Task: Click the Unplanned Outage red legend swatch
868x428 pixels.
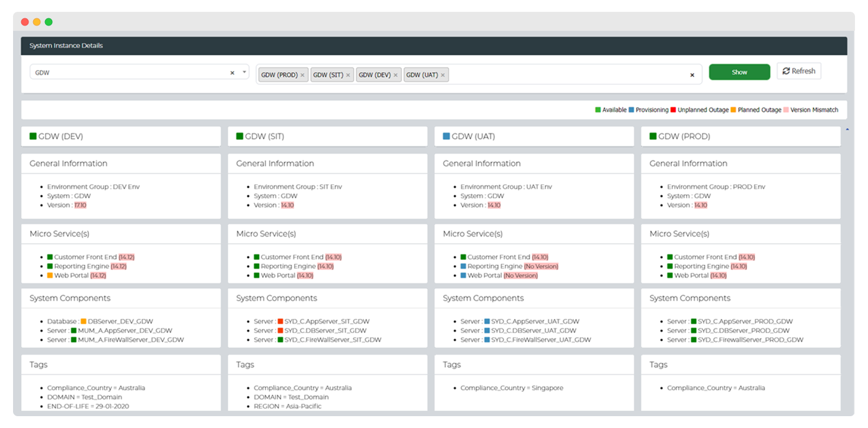Action: (674, 110)
